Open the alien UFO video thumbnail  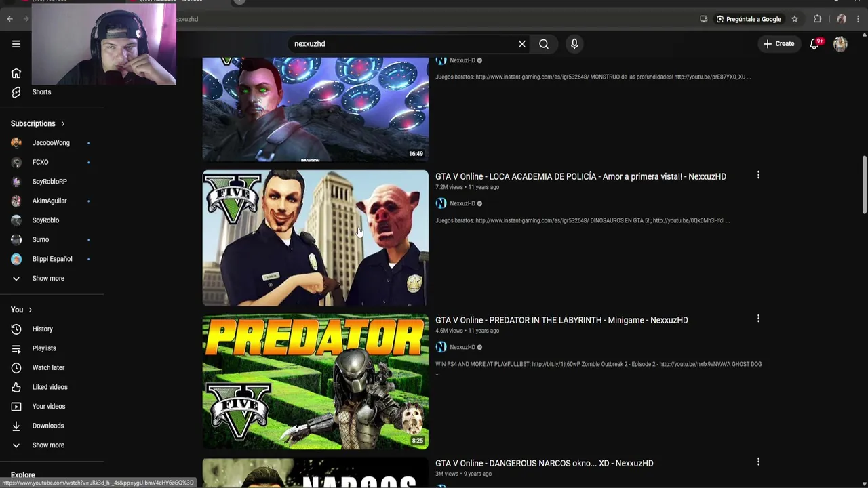(315, 109)
